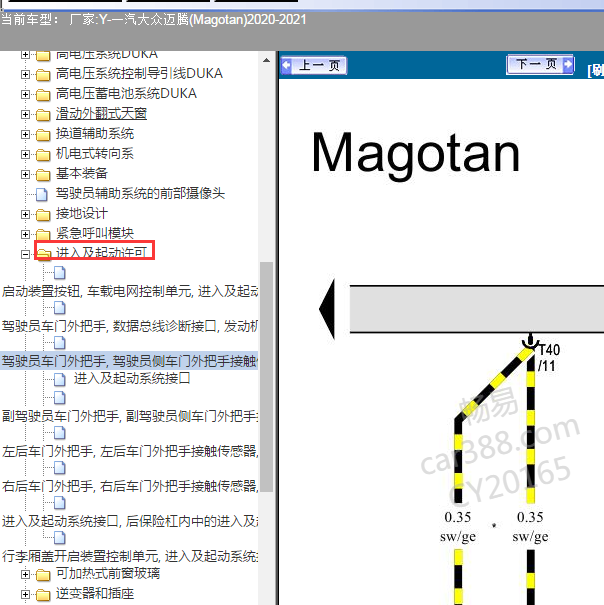
Task: Expand the 基本装备 folder
Action: (25, 174)
